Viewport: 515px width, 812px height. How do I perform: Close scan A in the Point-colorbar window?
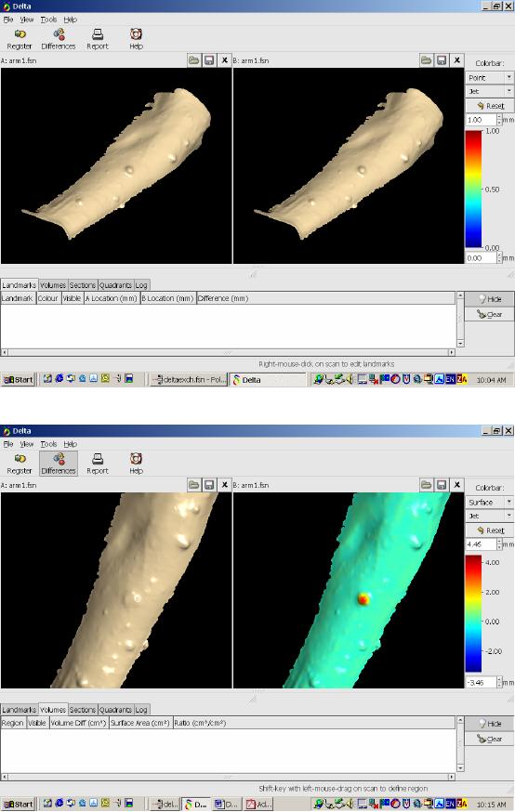(224, 60)
